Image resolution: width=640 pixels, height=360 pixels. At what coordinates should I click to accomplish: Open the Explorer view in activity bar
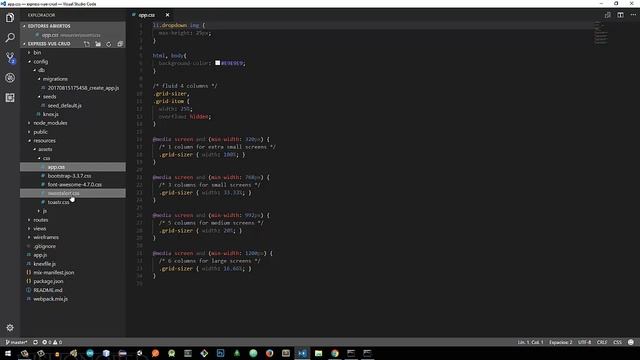coord(10,18)
